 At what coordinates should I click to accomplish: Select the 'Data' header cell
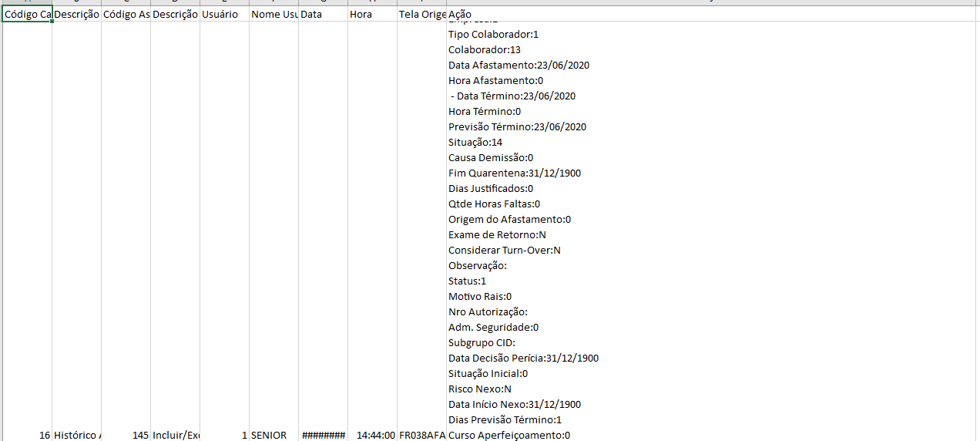tap(323, 15)
